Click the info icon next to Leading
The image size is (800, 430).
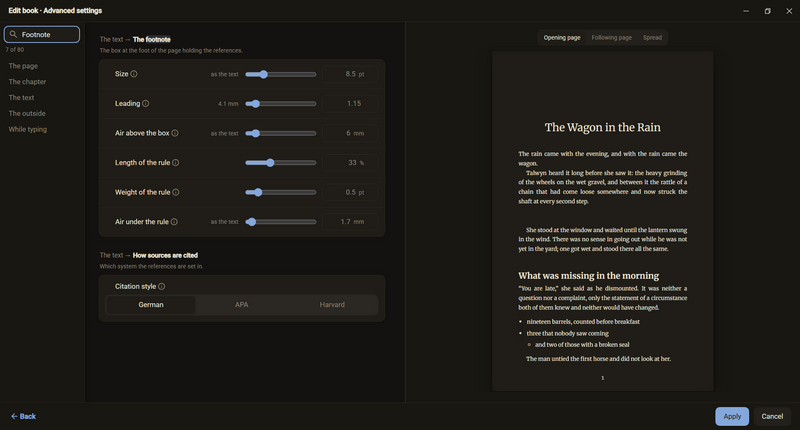145,104
